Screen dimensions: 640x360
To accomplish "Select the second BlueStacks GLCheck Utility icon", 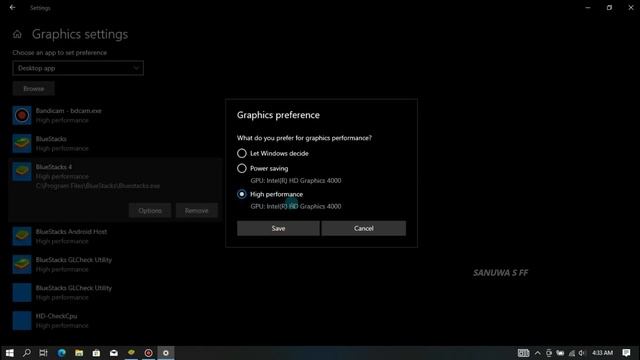I will [22, 293].
